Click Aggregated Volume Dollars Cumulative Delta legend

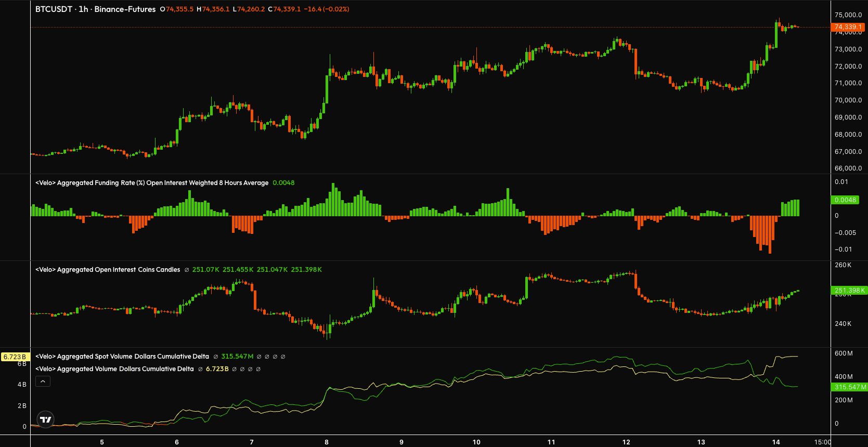pos(114,369)
